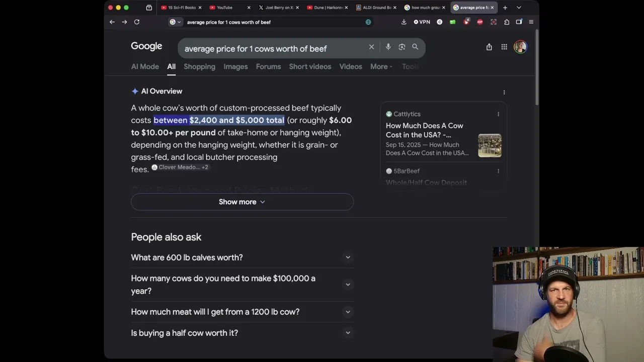This screenshot has height=362, width=644.
Task: Search by image with Google Lens
Action: (401, 47)
